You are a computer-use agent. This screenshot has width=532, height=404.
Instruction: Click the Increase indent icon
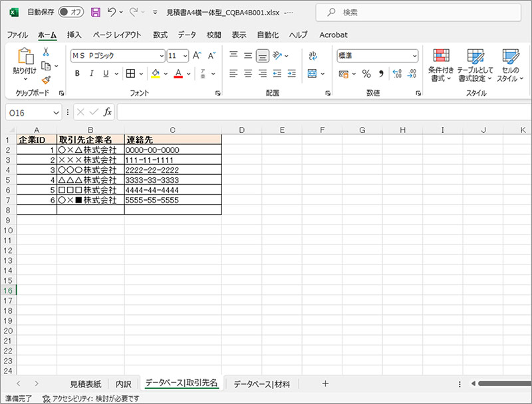point(292,74)
